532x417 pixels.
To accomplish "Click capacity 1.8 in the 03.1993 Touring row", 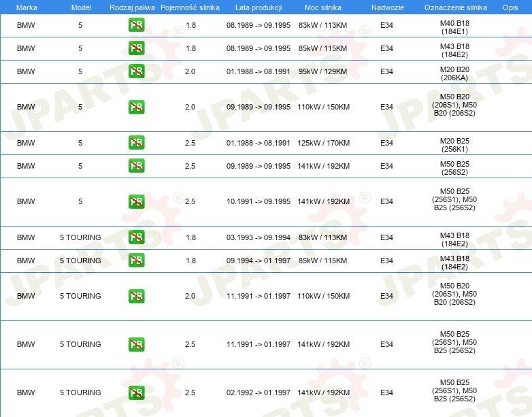I will (190, 237).
